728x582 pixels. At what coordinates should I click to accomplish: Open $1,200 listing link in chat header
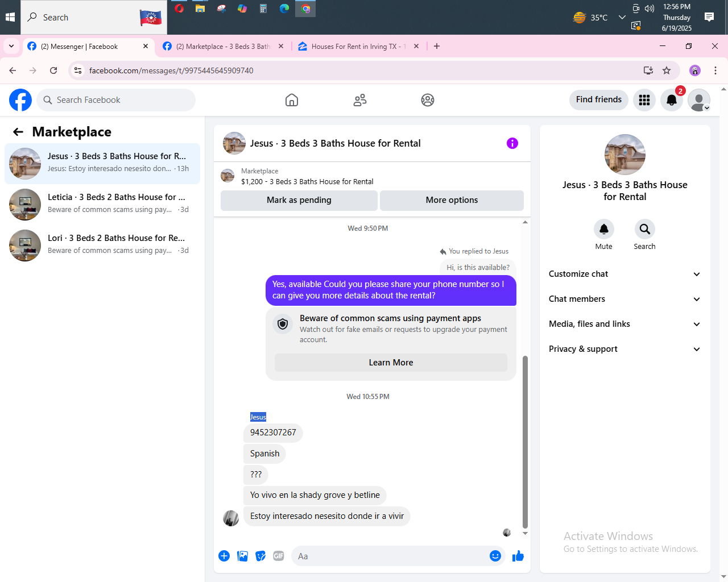[307, 182]
